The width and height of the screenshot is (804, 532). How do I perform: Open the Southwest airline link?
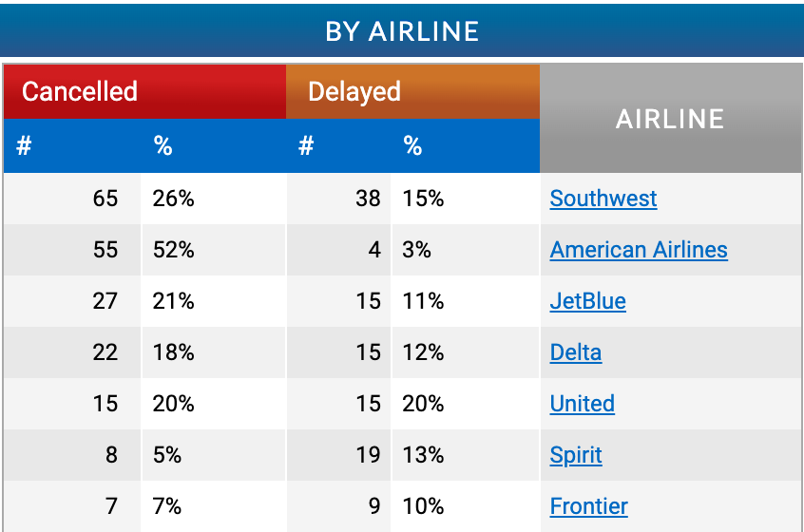(603, 199)
